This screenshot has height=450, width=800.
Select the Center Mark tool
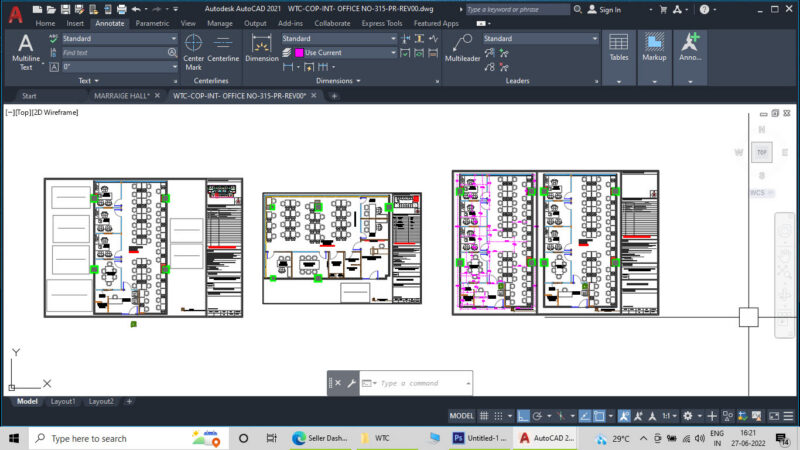click(x=193, y=52)
